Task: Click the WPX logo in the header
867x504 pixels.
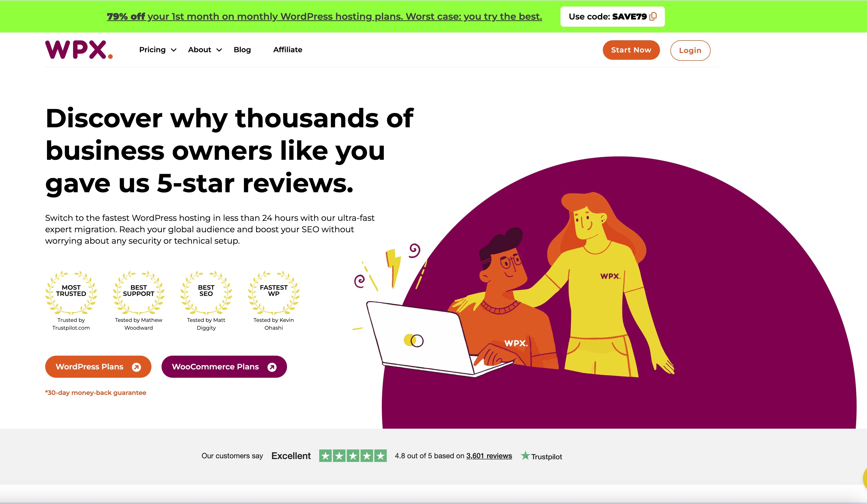Action: (79, 50)
